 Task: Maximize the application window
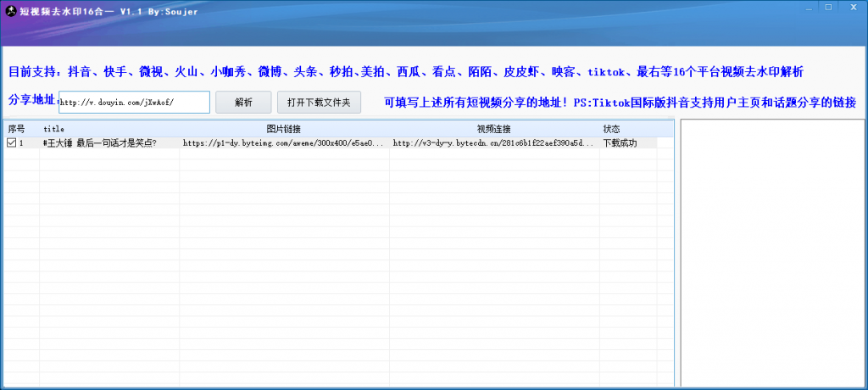(827, 8)
